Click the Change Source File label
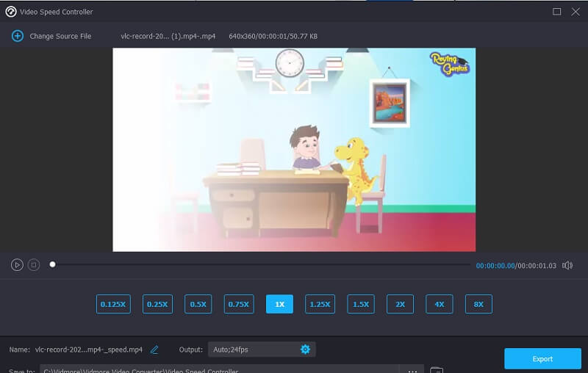The image size is (588, 373). click(60, 36)
